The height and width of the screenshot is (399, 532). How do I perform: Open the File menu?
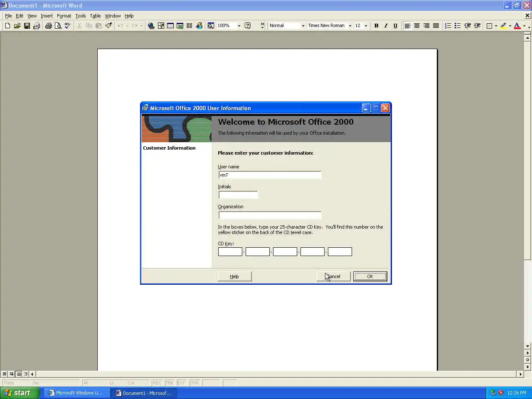pyautogui.click(x=8, y=16)
